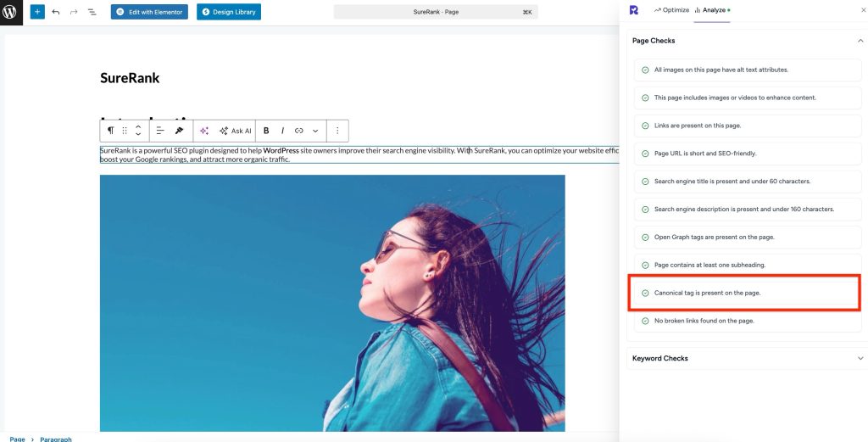The width and height of the screenshot is (868, 442).
Task: Open the block inserter plus button
Action: [37, 12]
